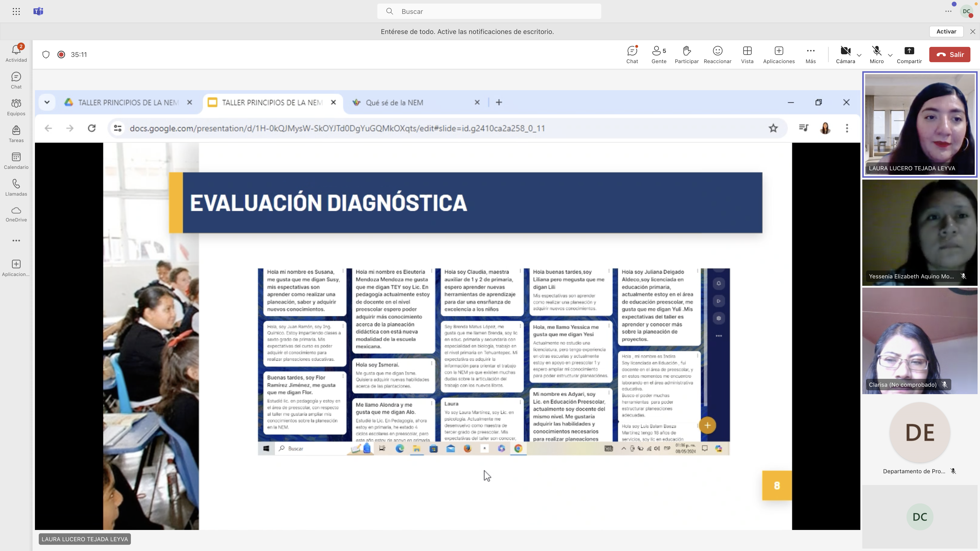The height and width of the screenshot is (551, 980).
Task: Go forward in the shared browser
Action: 70,128
